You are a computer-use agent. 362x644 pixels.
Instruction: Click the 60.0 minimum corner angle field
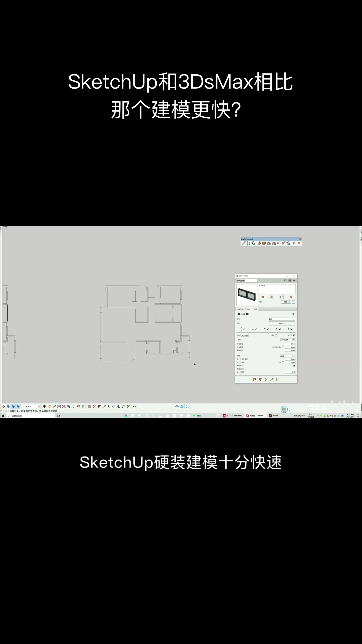pyautogui.click(x=290, y=372)
